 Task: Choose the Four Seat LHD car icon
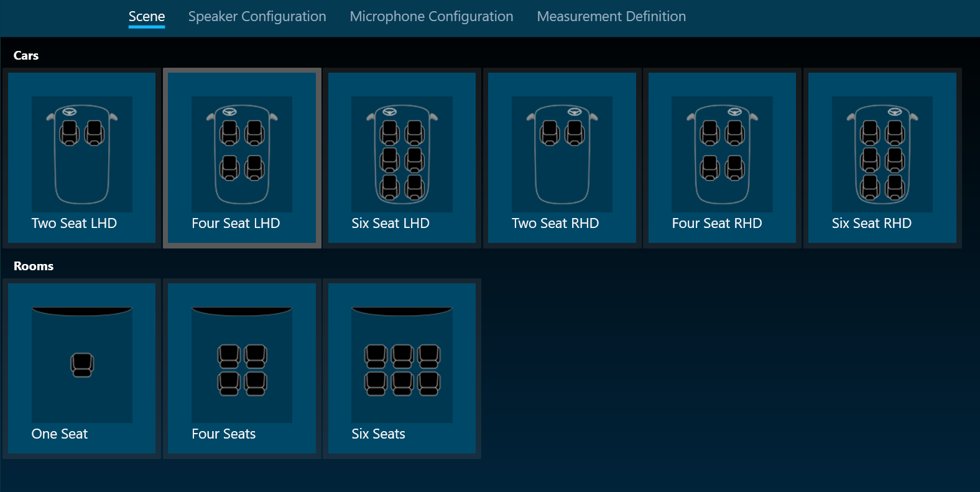click(242, 154)
